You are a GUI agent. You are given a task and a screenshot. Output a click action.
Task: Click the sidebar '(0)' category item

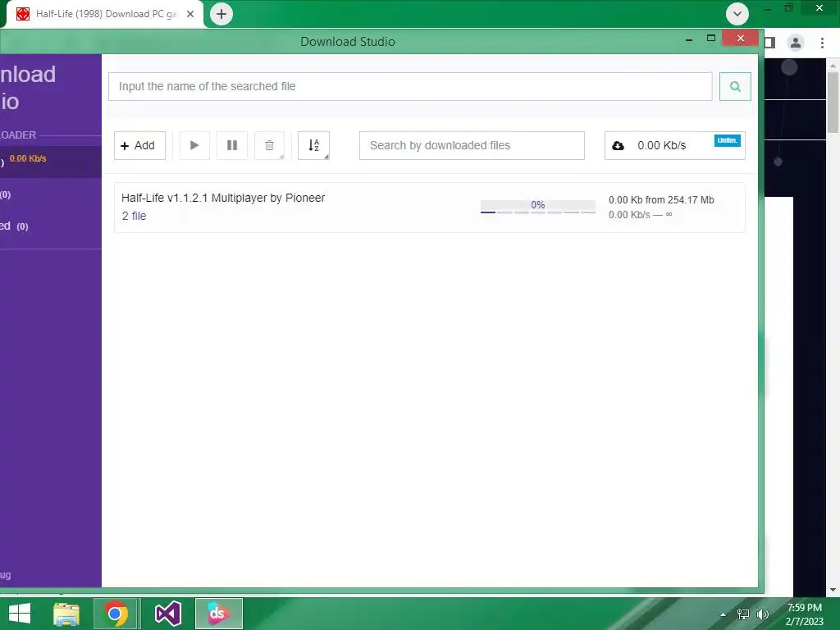[x=50, y=194]
